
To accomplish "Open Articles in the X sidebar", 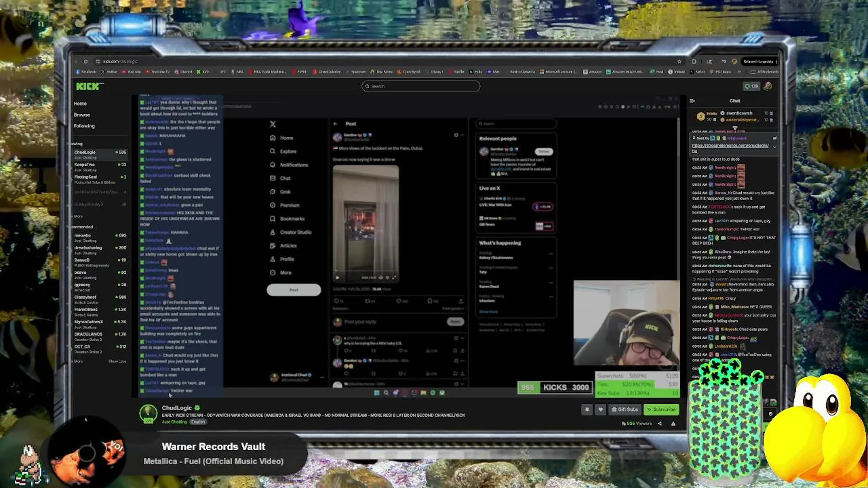I will pyautogui.click(x=283, y=245).
